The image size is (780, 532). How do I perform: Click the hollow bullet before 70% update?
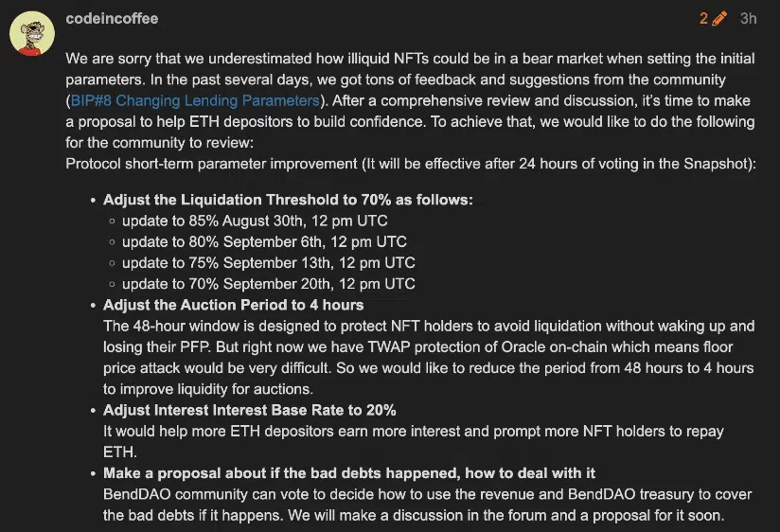[113, 284]
